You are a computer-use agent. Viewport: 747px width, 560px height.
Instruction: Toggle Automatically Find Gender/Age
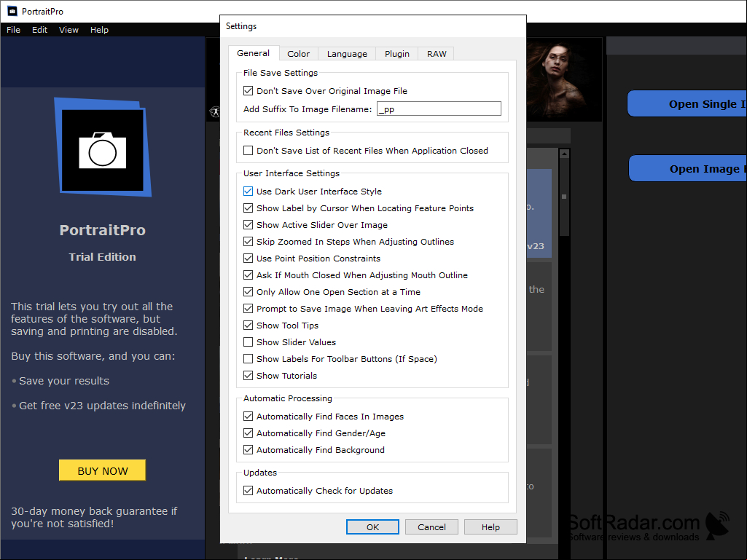pyautogui.click(x=249, y=433)
